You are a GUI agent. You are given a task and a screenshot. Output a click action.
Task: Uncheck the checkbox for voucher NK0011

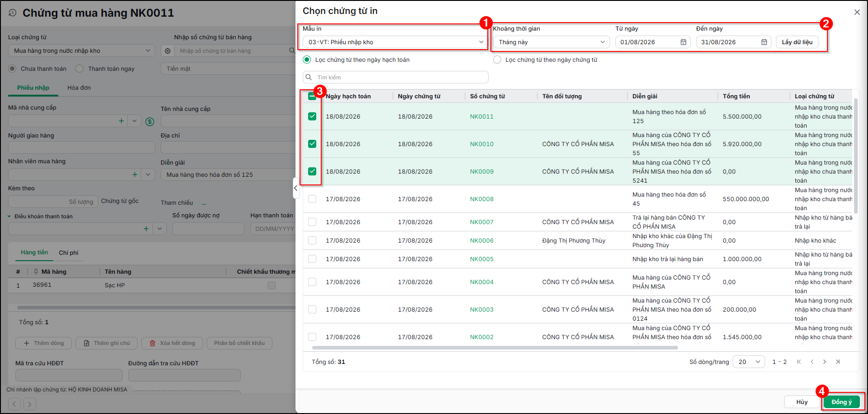[312, 116]
